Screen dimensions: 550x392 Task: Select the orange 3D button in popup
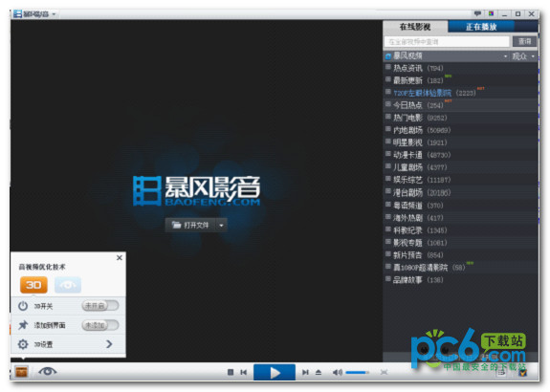(x=33, y=285)
